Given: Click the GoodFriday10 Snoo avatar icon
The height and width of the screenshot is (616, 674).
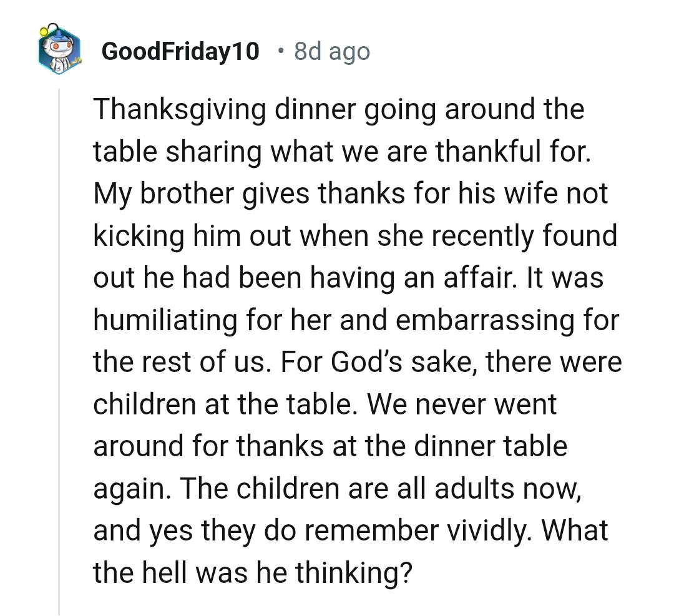Looking at the screenshot, I should (x=59, y=49).
